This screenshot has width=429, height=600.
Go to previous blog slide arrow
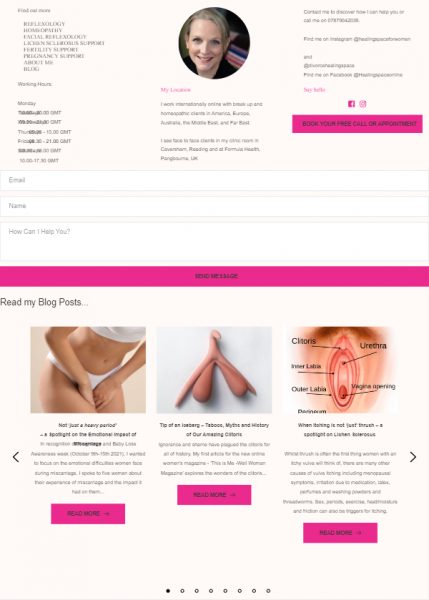pyautogui.click(x=16, y=457)
